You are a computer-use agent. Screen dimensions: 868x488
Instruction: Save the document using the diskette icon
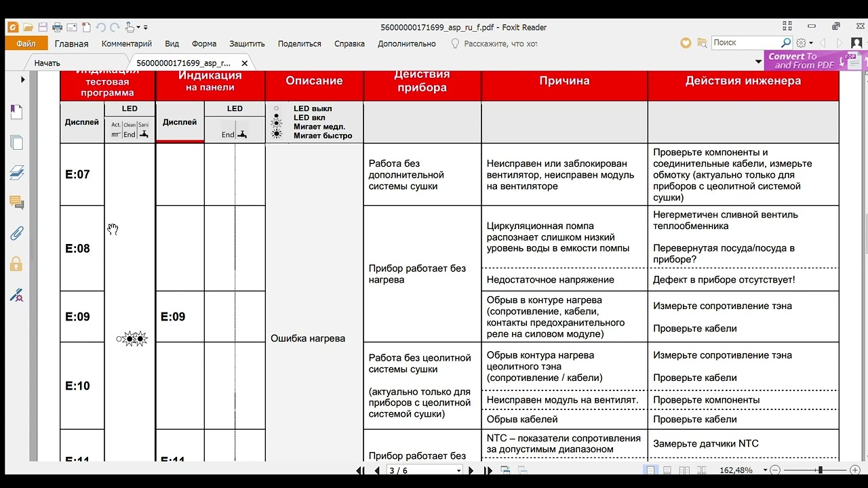coord(43,27)
